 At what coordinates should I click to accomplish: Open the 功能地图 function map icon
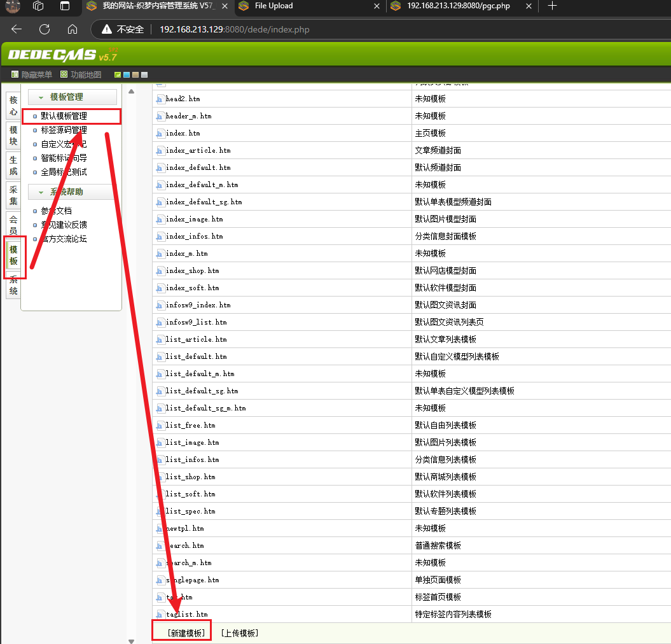pyautogui.click(x=65, y=74)
